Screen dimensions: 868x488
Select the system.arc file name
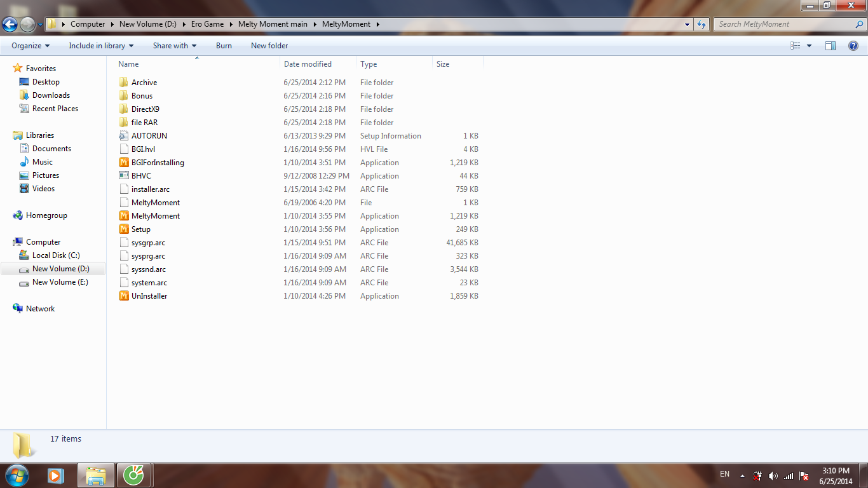[149, 283]
